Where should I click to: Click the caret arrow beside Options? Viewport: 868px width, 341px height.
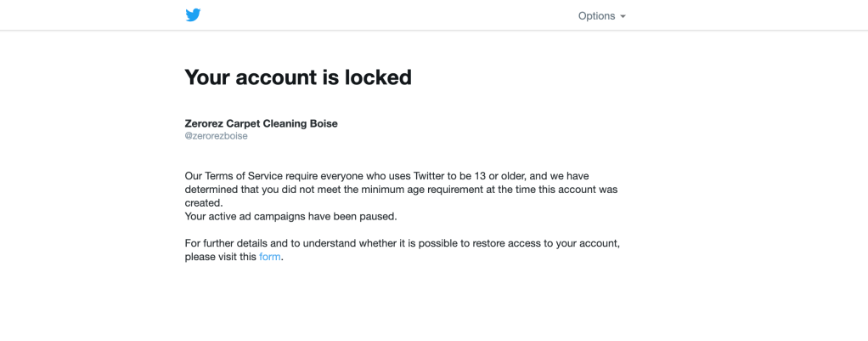pos(623,17)
